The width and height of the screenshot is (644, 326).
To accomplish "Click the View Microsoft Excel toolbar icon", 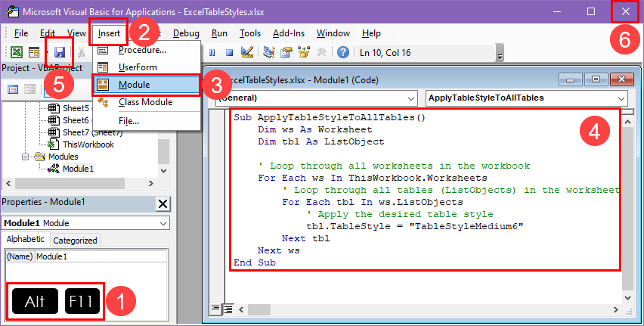I will [17, 52].
